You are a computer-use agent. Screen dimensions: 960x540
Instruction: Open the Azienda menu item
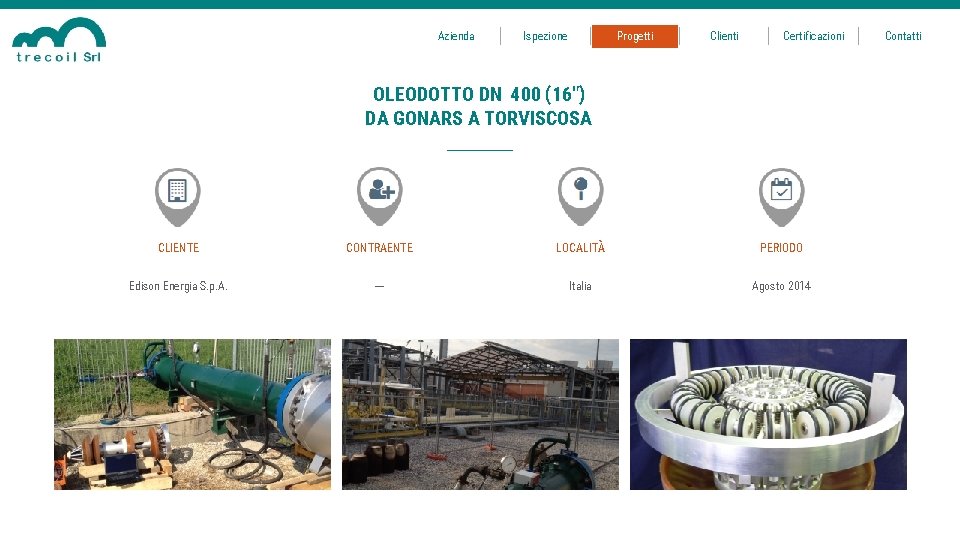point(456,36)
